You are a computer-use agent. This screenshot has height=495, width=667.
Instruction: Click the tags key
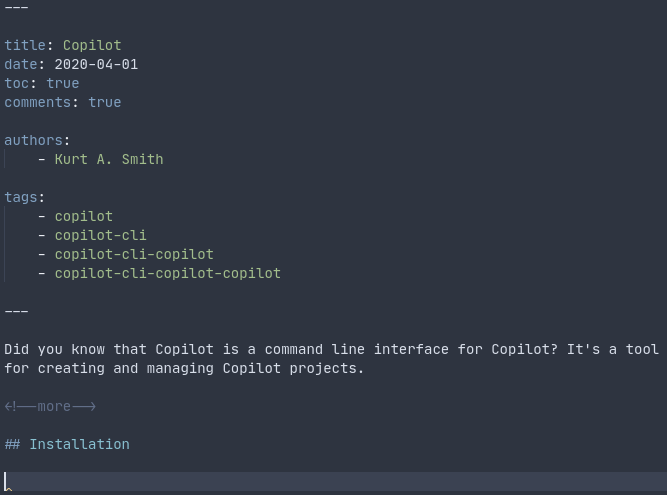pyautogui.click(x=20, y=197)
